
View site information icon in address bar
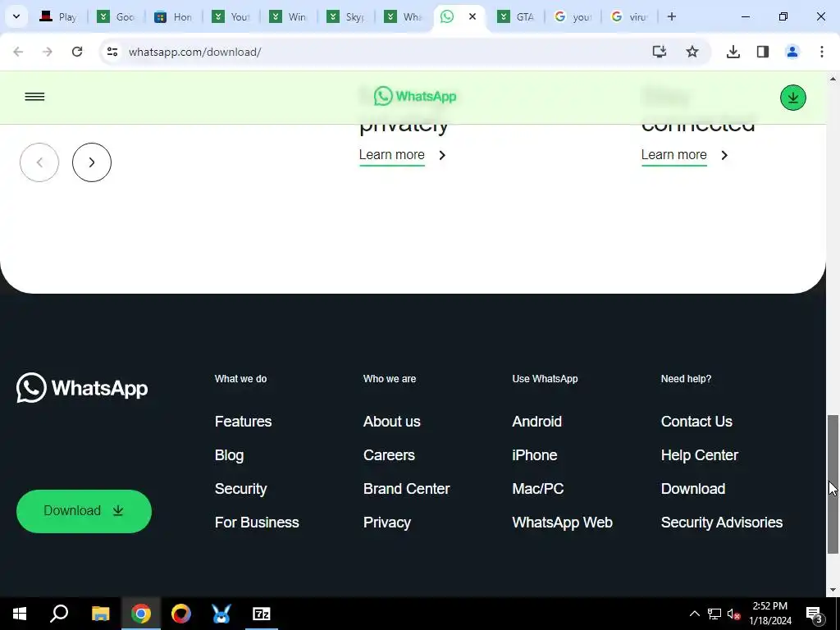(x=112, y=52)
